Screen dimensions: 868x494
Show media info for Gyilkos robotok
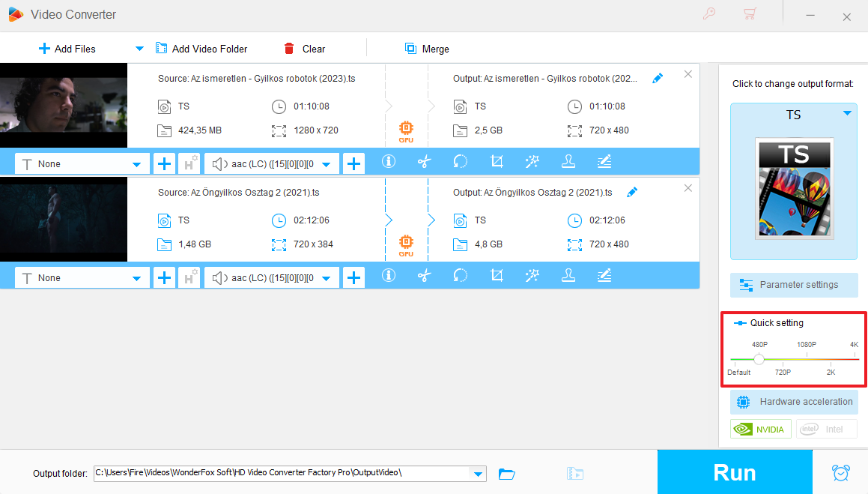(389, 161)
